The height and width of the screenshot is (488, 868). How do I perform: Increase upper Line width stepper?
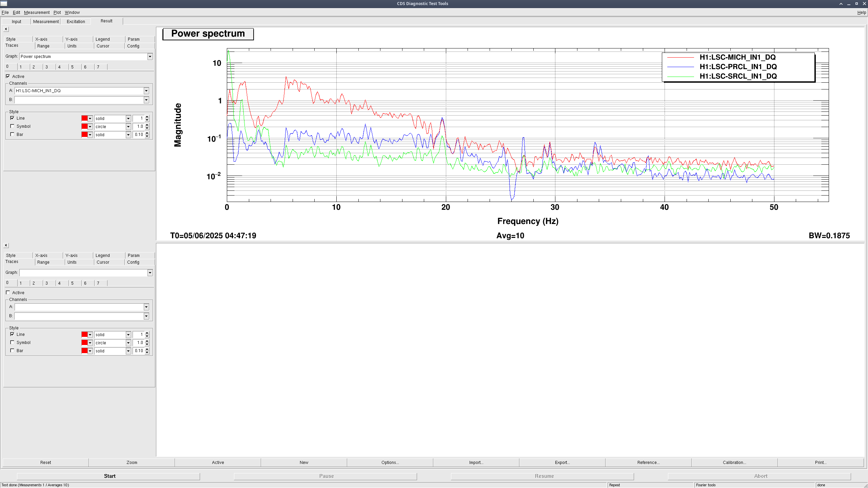click(147, 117)
